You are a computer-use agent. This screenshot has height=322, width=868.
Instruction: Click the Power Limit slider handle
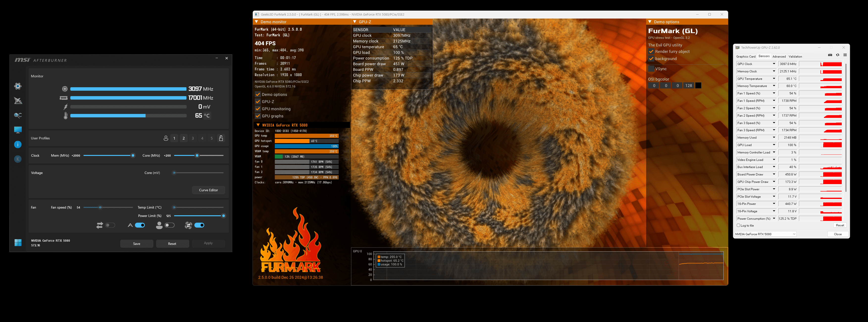(223, 216)
